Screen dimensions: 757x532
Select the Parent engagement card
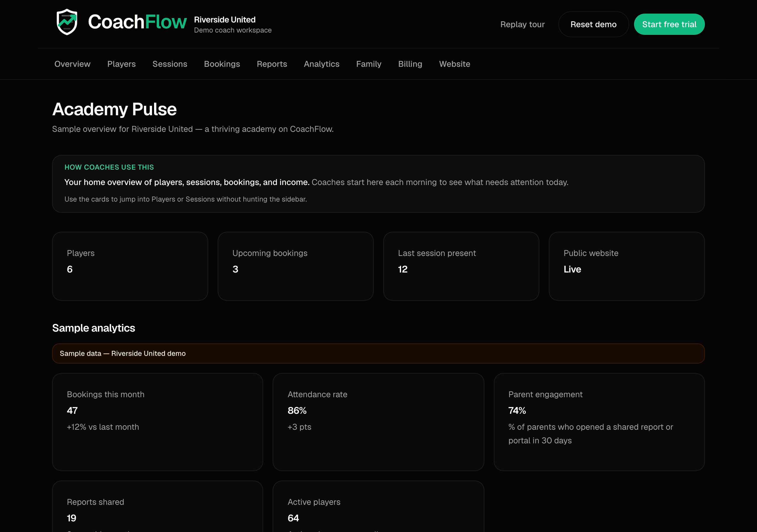[x=599, y=421]
